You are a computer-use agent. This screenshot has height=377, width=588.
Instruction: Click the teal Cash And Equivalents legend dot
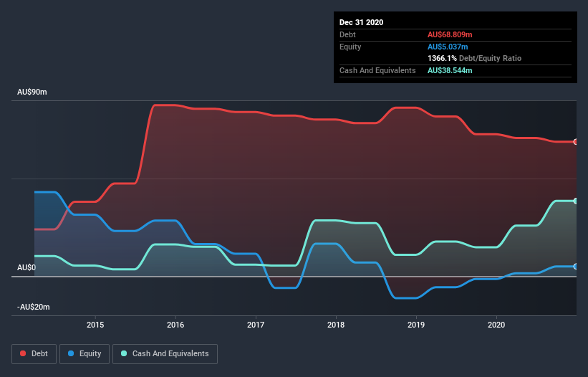124,353
